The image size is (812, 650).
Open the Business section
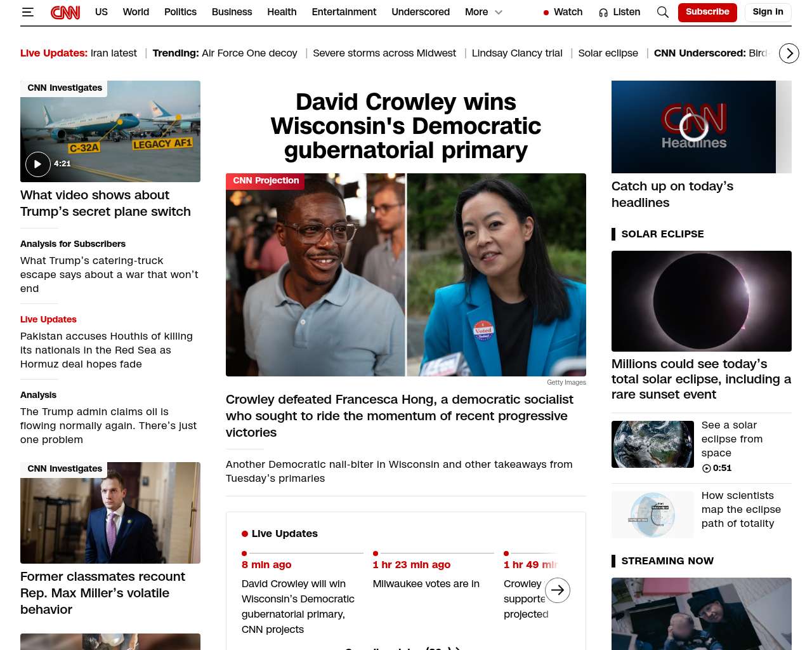(232, 12)
